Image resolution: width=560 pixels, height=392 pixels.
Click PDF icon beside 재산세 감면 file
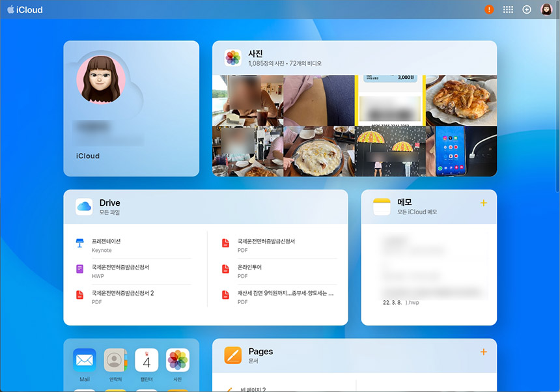[x=226, y=295]
